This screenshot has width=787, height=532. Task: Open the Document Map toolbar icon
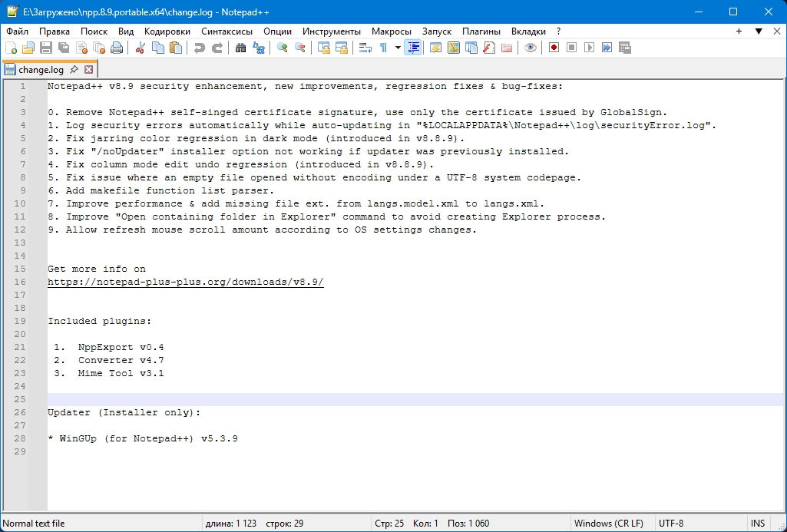tap(454, 48)
